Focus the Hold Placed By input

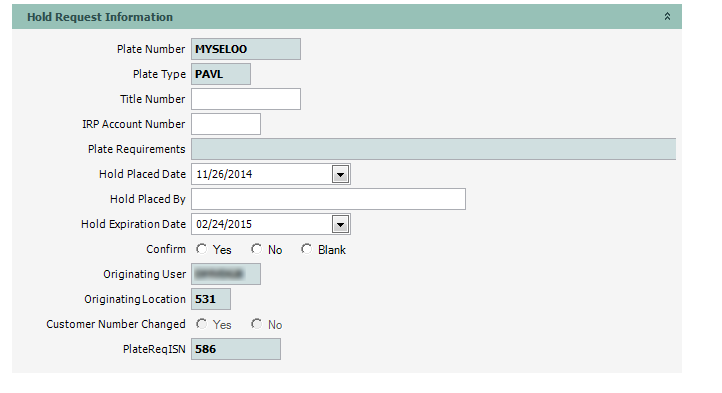pos(328,199)
